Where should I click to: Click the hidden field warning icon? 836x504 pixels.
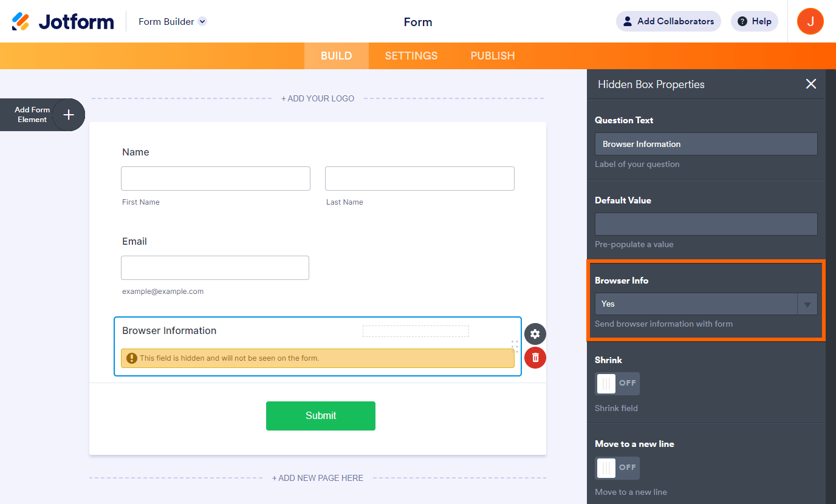[x=132, y=358]
